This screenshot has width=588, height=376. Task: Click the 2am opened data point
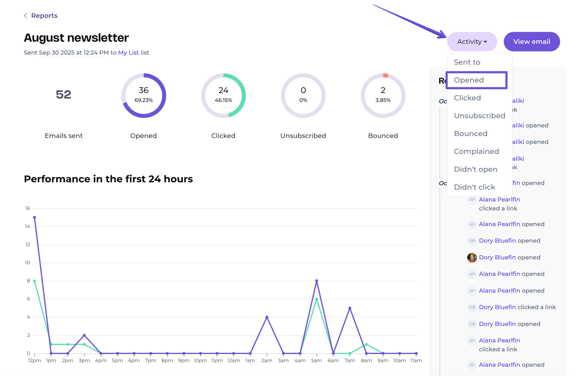(267, 317)
